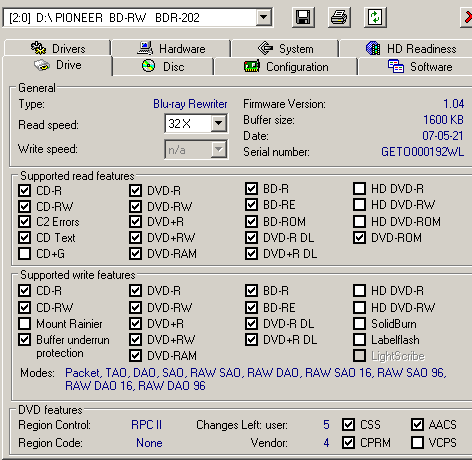Switch to the Drivers tab

click(57, 49)
